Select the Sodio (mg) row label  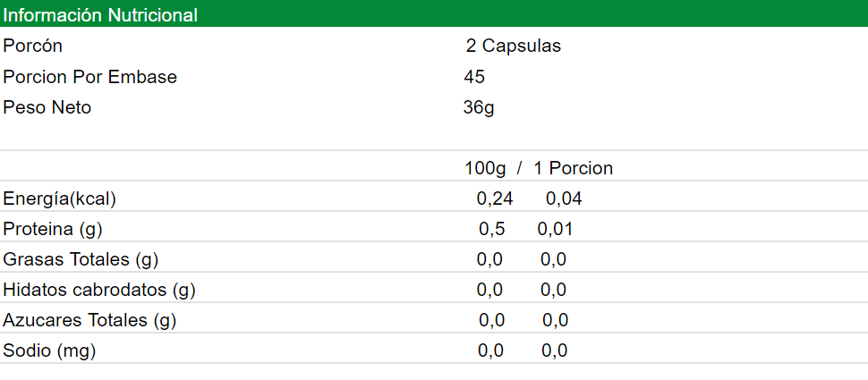coord(49,350)
